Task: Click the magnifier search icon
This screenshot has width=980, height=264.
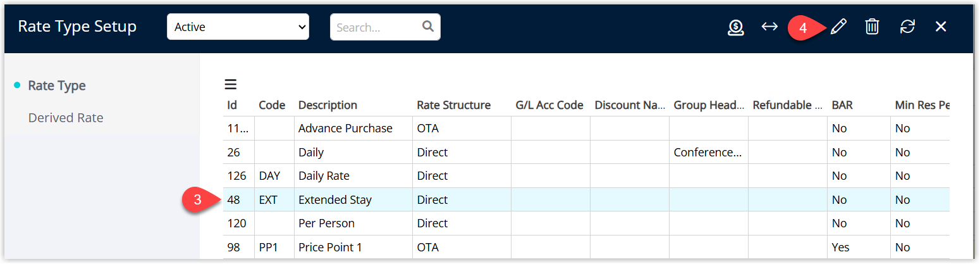Action: pos(428,27)
